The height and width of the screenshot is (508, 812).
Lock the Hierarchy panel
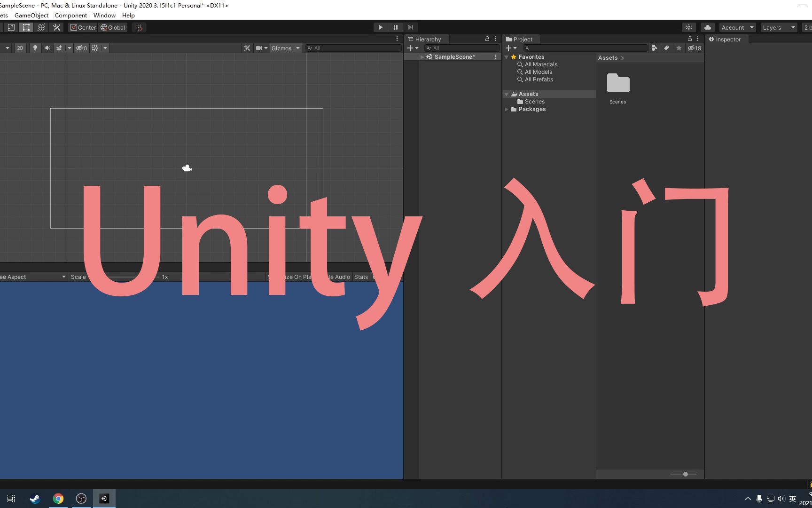click(487, 39)
